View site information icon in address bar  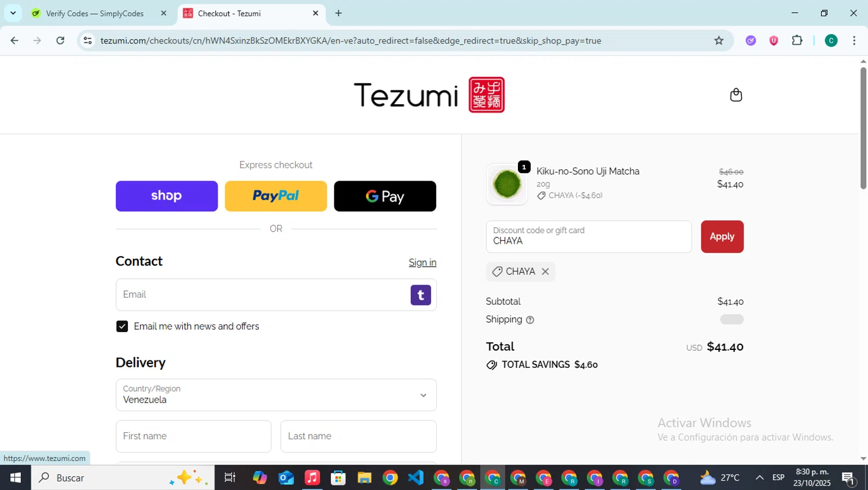click(87, 40)
